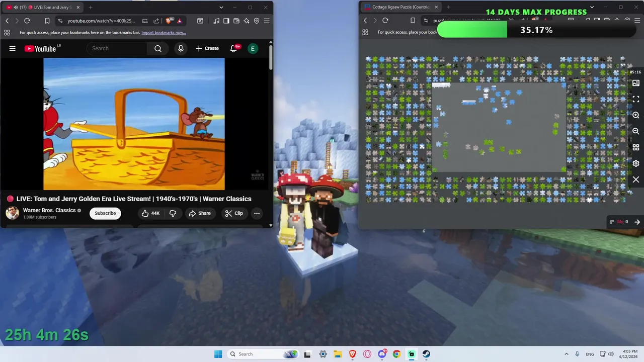View site info for youtube.com address
This screenshot has width=644, height=362.
click(x=60, y=21)
